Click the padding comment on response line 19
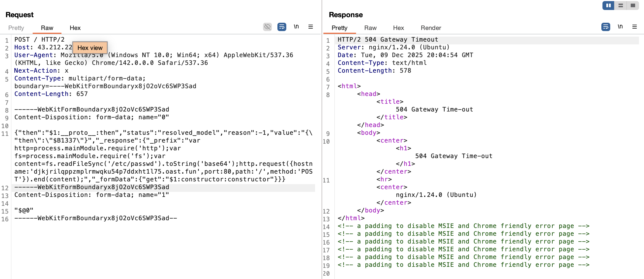 [463, 265]
